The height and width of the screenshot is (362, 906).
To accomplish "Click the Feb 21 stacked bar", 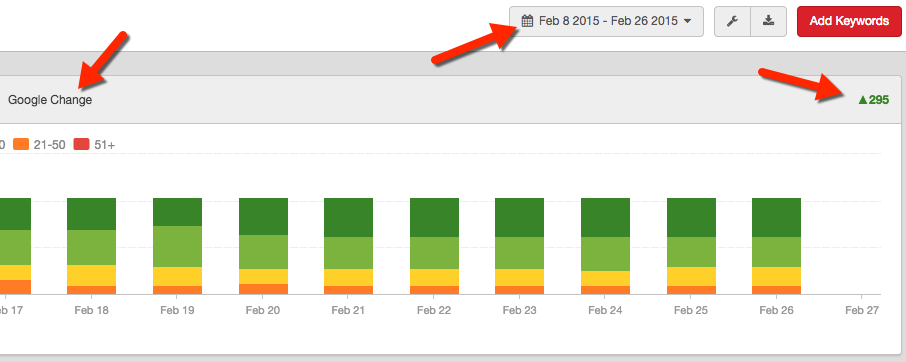I will [x=348, y=246].
